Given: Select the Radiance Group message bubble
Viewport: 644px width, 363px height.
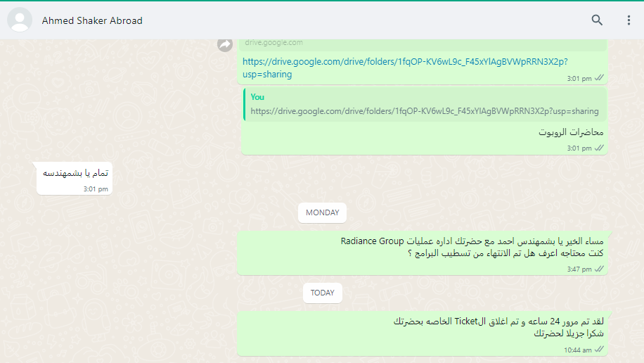Looking at the screenshot, I should (423, 253).
